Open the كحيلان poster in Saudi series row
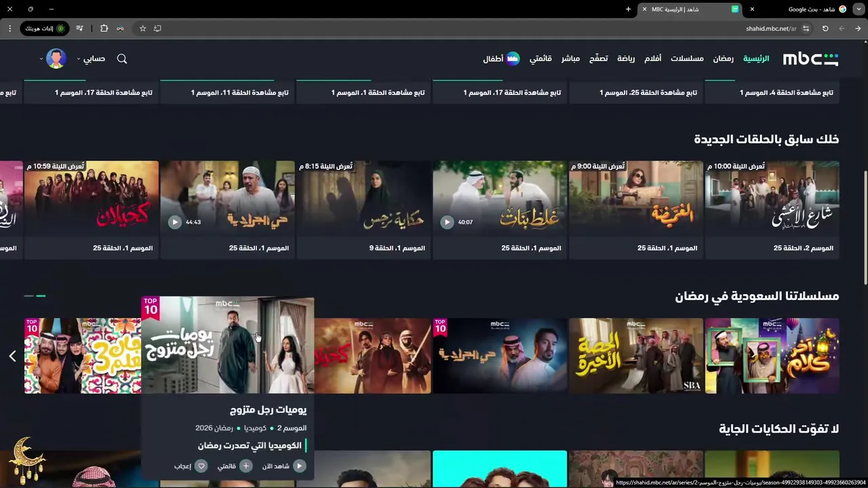 pos(372,356)
